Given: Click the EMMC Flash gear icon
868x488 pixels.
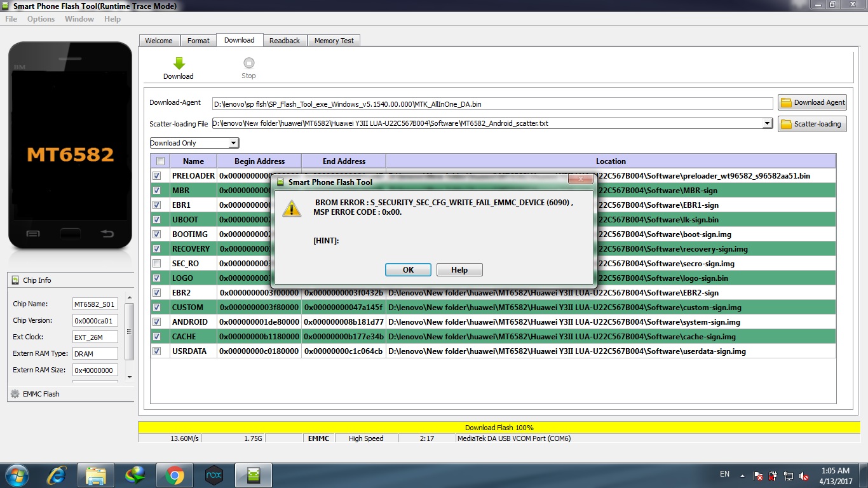Looking at the screenshot, I should 15,394.
